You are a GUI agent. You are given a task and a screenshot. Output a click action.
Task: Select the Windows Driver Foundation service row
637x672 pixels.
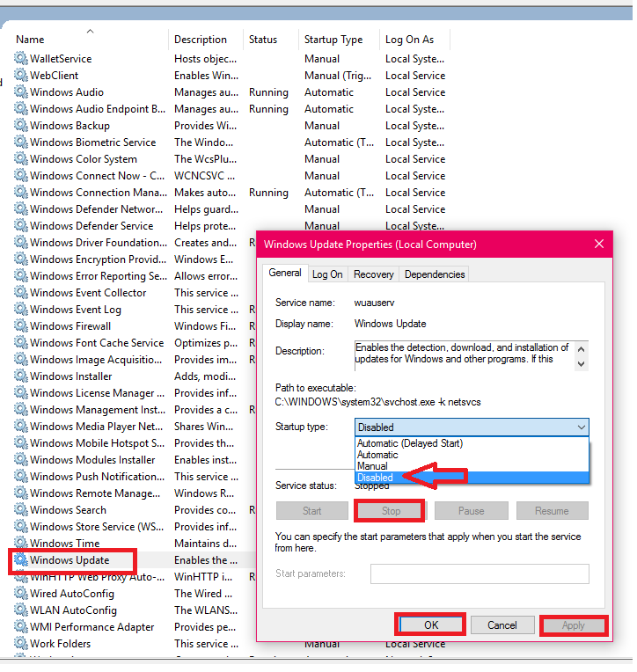[135, 242]
